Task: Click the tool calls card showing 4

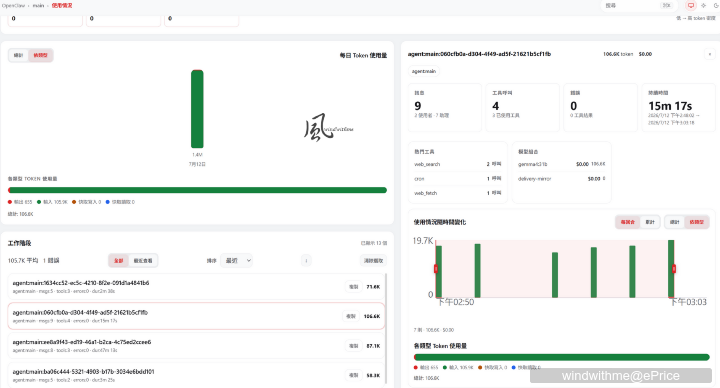Action: tap(523, 107)
